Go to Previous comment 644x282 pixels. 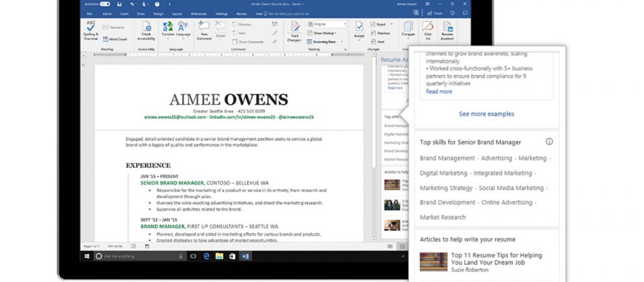(241, 24)
